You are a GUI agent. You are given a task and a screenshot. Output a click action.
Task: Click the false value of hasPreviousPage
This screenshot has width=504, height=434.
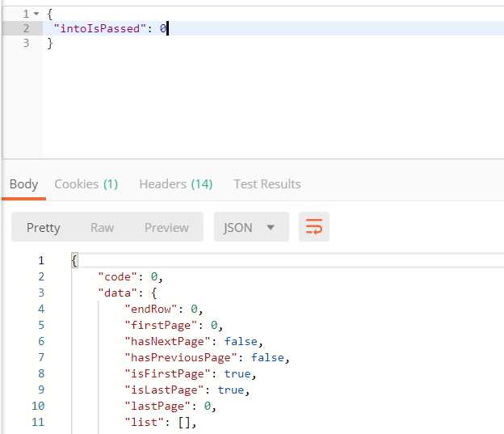(268, 357)
